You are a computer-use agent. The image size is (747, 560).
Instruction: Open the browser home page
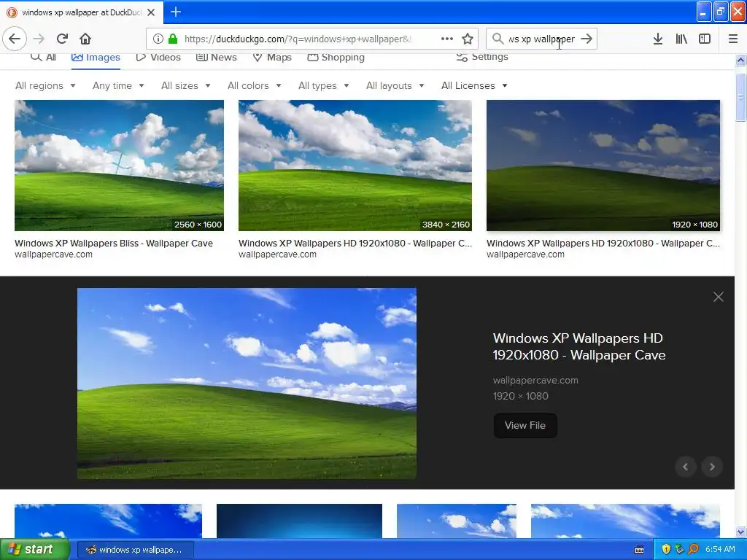click(x=85, y=39)
